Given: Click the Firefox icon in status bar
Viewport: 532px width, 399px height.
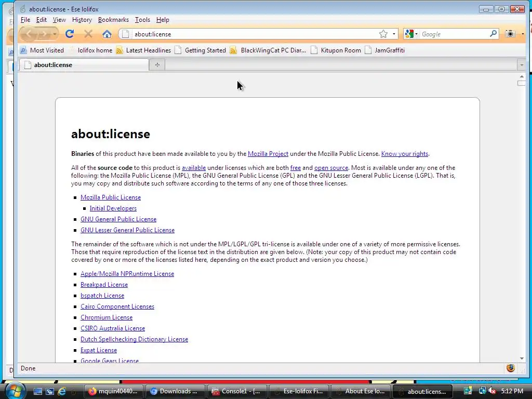Looking at the screenshot, I should 511,368.
